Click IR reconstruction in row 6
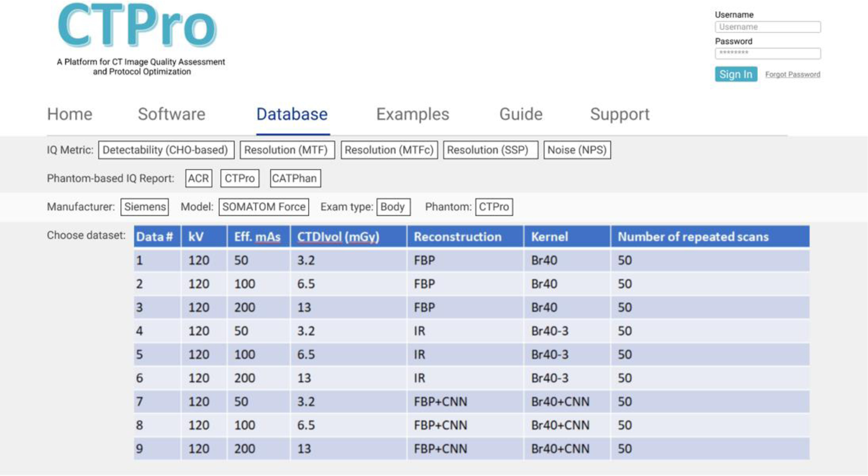The image size is (868, 476). point(420,378)
